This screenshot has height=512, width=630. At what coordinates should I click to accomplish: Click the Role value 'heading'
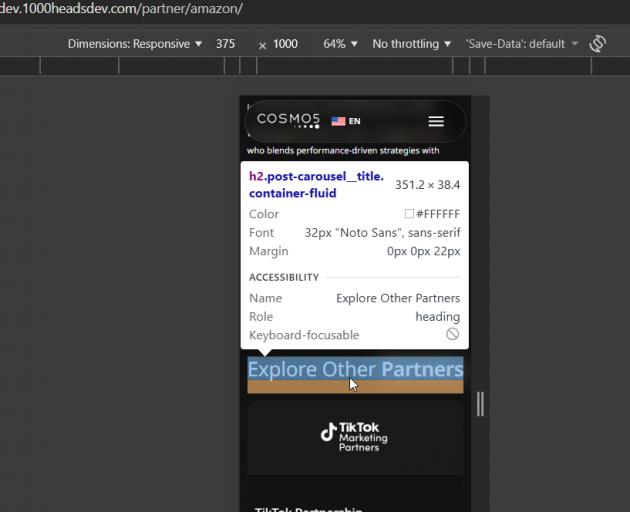438,317
